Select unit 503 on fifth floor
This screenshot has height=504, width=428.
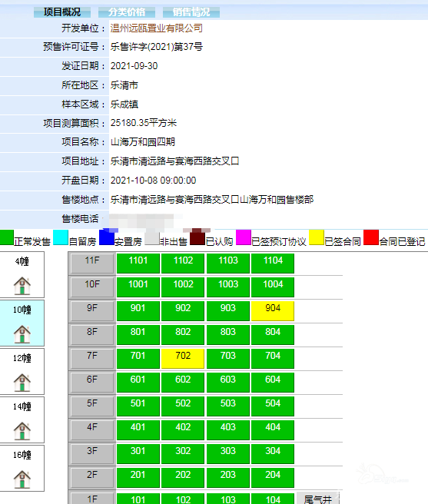pyautogui.click(x=228, y=406)
